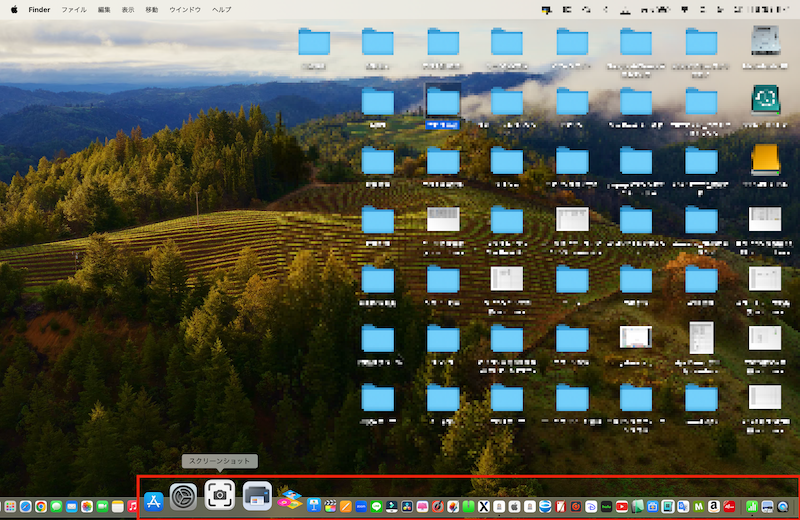Image resolution: width=800 pixels, height=520 pixels.
Task: Launch Zoom from the Dock
Action: (x=361, y=506)
